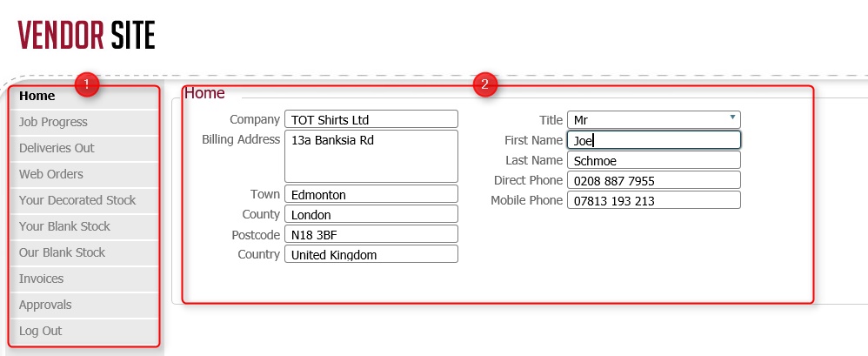Open Web Orders from the sidebar
Viewport: 868px width, 356px height.
click(51, 174)
